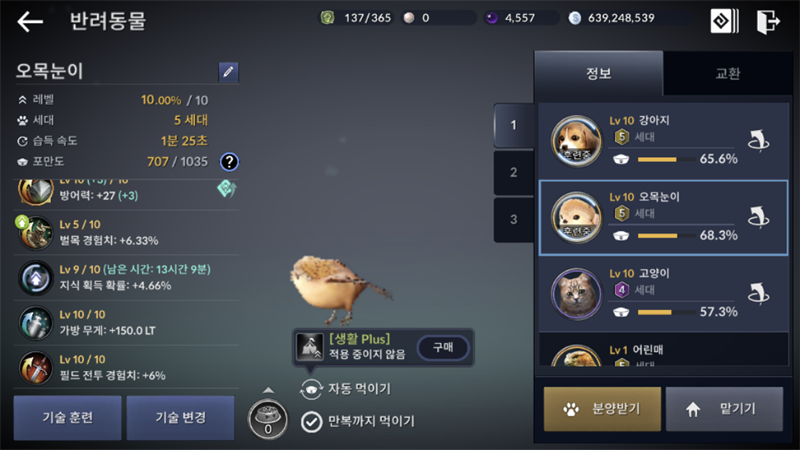Toggle the 만복까지 먹이기 checkbox

click(x=311, y=422)
